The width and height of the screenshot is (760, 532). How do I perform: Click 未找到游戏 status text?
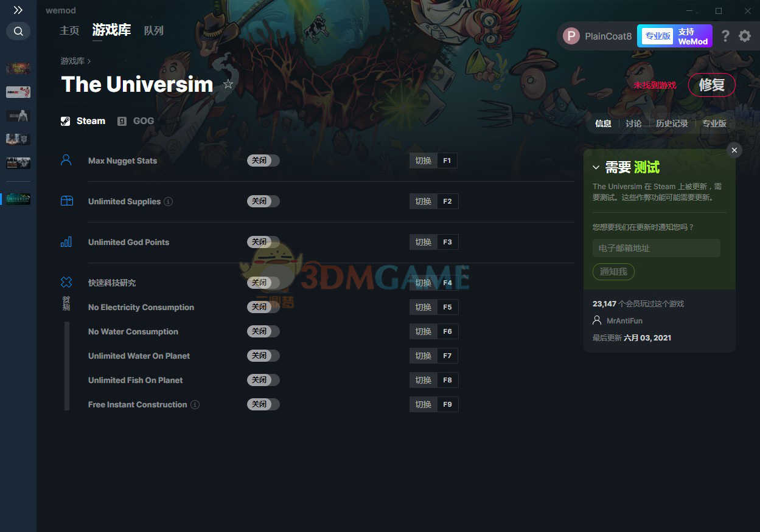pyautogui.click(x=655, y=85)
